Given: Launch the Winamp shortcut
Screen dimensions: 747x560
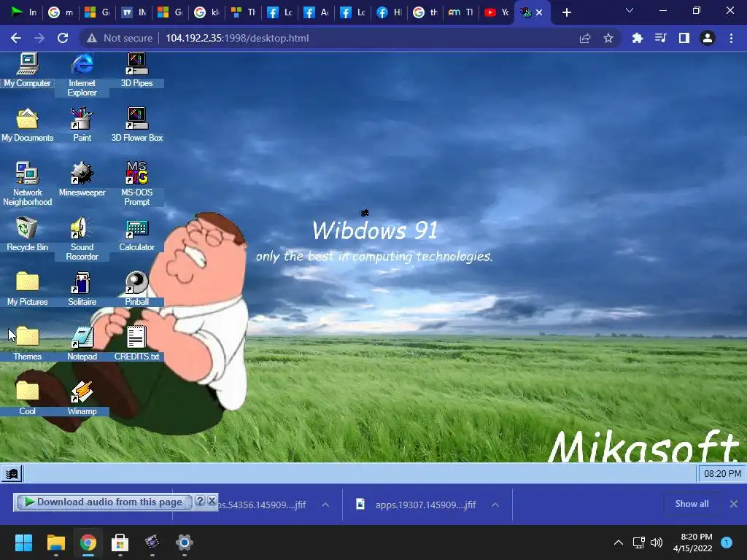Looking at the screenshot, I should pyautogui.click(x=82, y=398).
